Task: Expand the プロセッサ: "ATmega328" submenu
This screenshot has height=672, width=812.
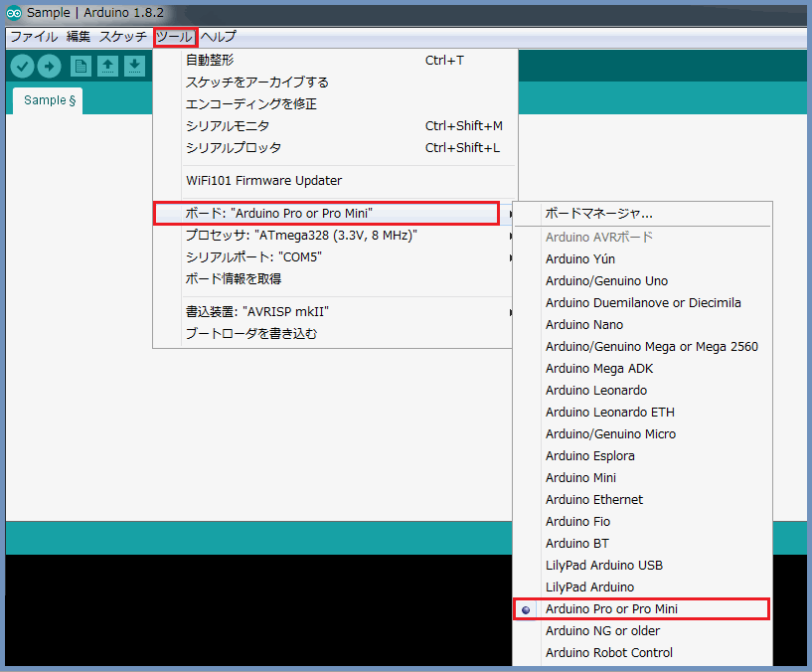Action: [335, 236]
